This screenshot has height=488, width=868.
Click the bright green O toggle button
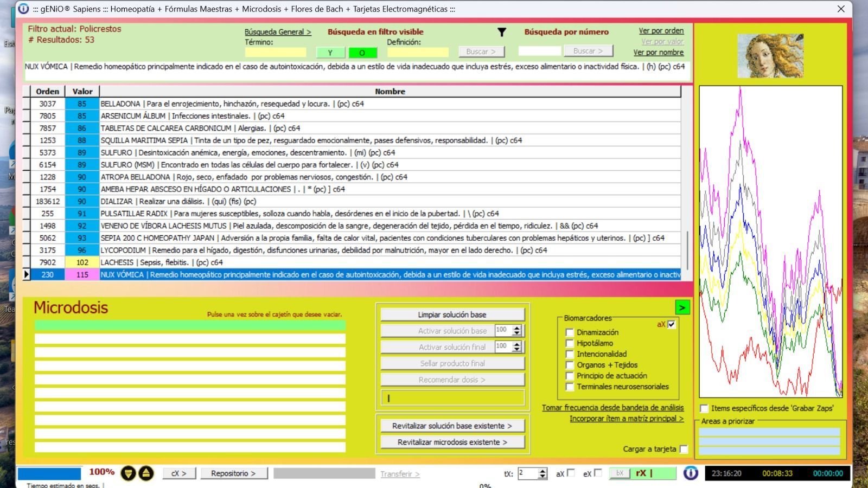point(362,53)
